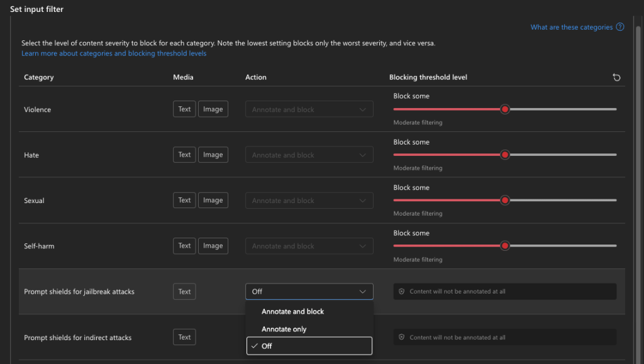Click Category column header

click(x=38, y=77)
